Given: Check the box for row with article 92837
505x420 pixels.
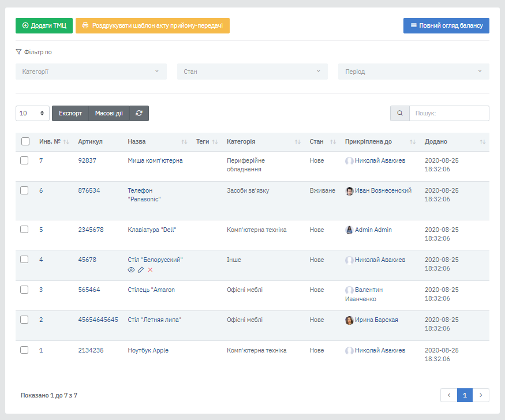Looking at the screenshot, I should (x=24, y=161).
